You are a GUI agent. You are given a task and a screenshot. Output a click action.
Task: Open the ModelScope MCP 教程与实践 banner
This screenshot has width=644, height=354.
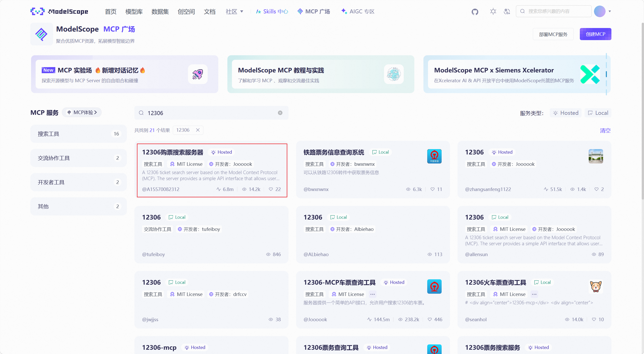(321, 74)
